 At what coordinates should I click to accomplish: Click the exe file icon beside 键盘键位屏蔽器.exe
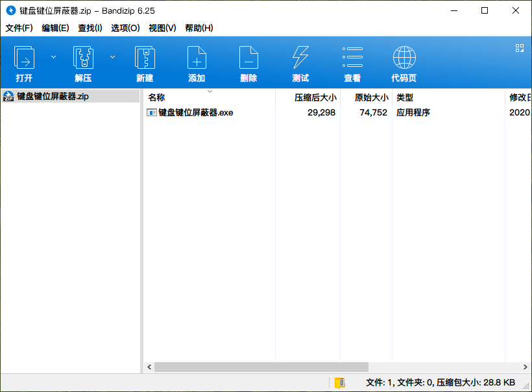[151, 112]
